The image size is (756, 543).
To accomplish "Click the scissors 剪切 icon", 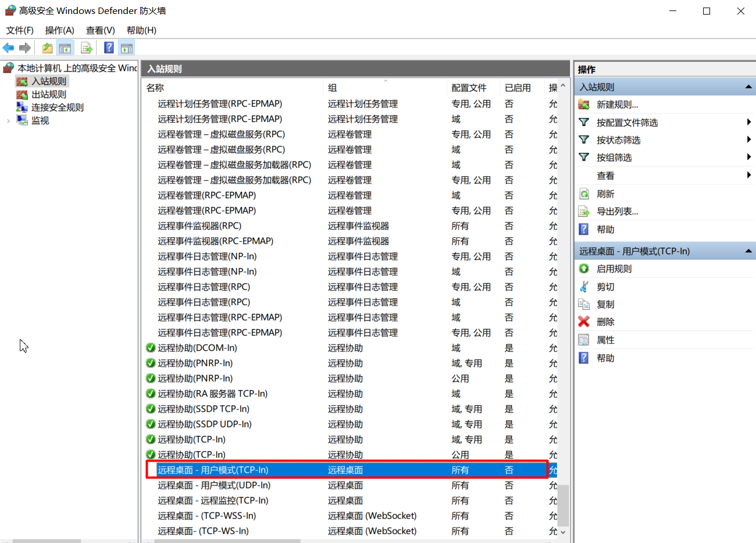I will pyautogui.click(x=584, y=287).
